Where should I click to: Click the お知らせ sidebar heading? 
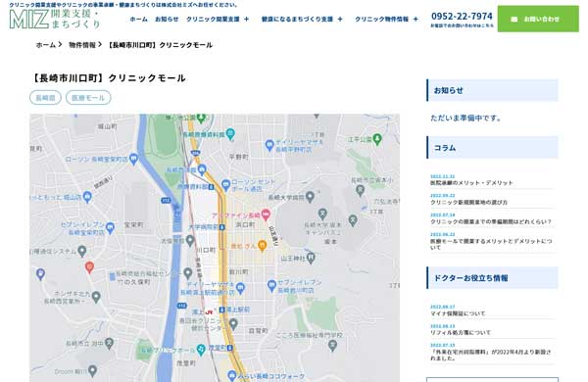tap(492, 90)
